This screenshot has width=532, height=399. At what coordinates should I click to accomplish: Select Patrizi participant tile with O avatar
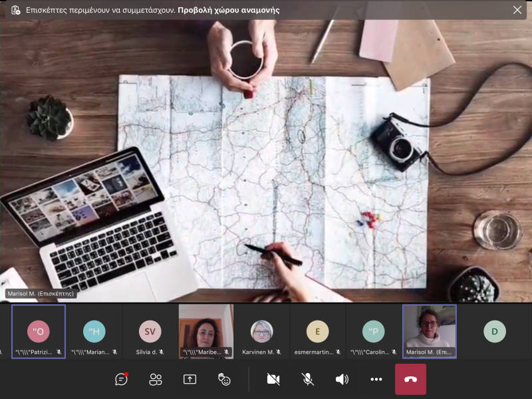pos(39,331)
